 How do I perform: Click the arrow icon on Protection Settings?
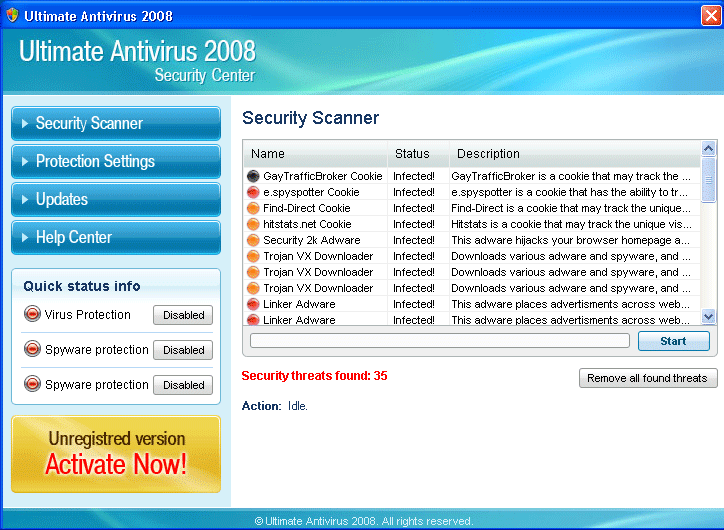pyautogui.click(x=25, y=161)
